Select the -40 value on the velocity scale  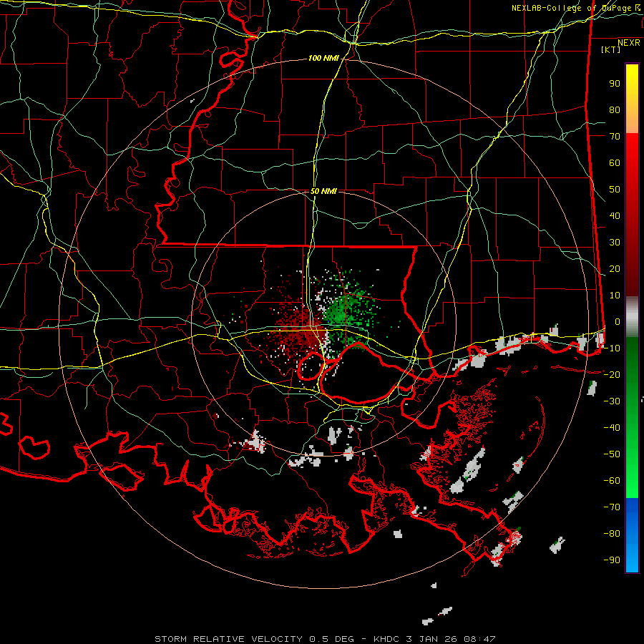[612, 428]
